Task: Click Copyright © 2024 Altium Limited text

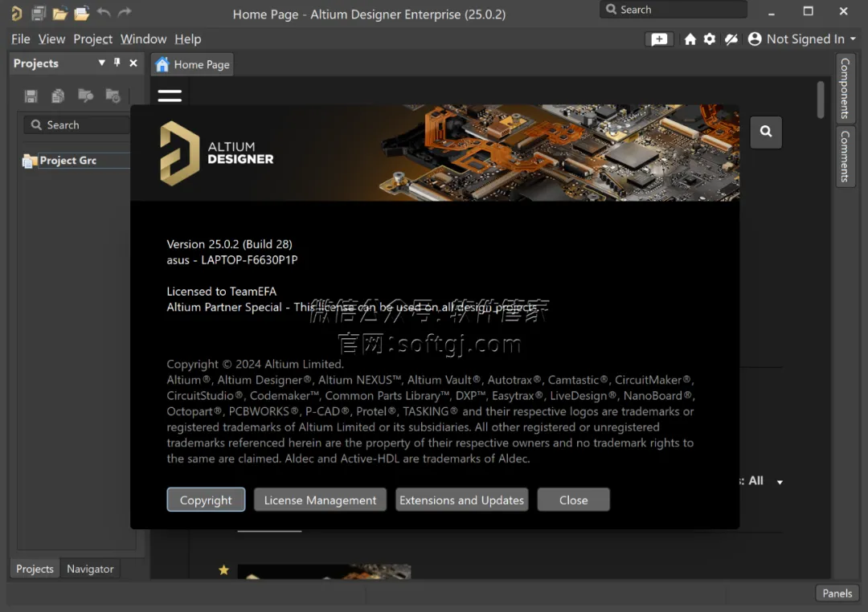Action: click(x=256, y=364)
